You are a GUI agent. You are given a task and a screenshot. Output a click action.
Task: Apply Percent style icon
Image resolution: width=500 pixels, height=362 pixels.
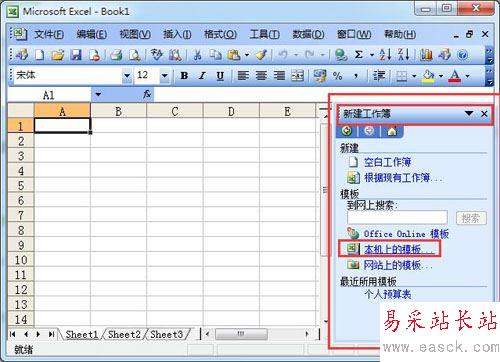click(x=338, y=76)
